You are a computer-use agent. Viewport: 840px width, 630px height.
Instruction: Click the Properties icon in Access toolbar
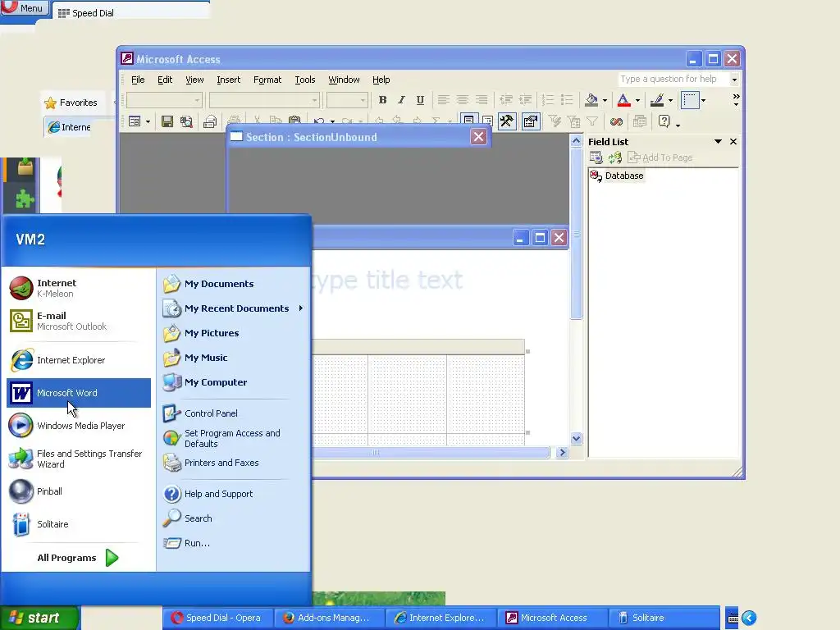(x=531, y=121)
